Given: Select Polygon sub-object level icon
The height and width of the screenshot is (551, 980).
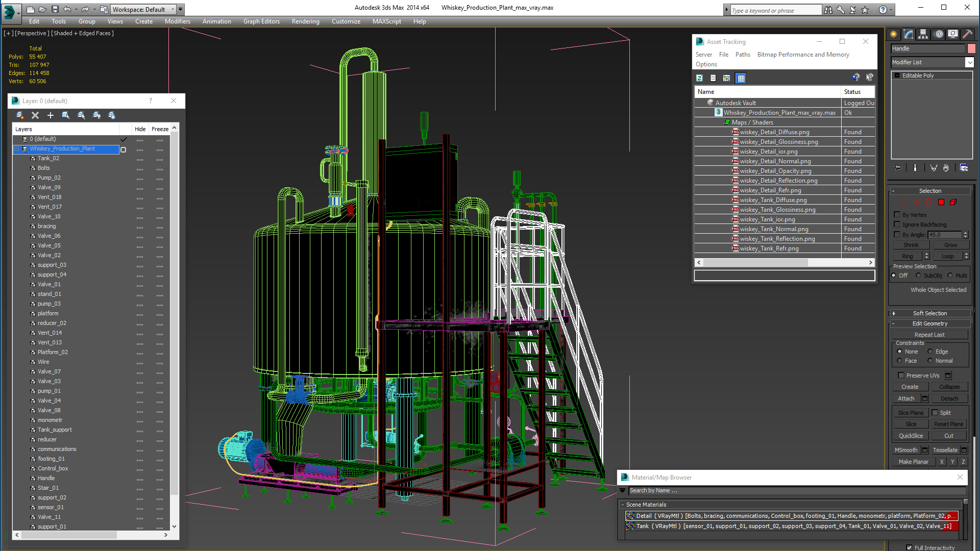Looking at the screenshot, I should coord(941,203).
